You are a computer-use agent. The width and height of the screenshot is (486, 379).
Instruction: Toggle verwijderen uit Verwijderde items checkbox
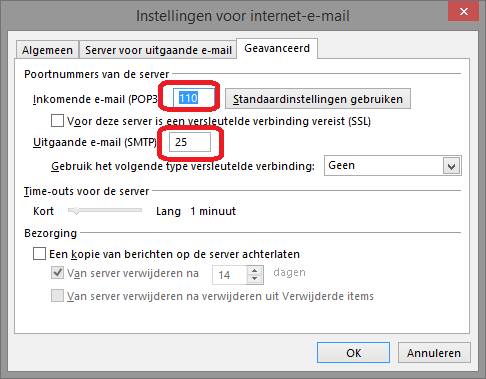[57, 296]
